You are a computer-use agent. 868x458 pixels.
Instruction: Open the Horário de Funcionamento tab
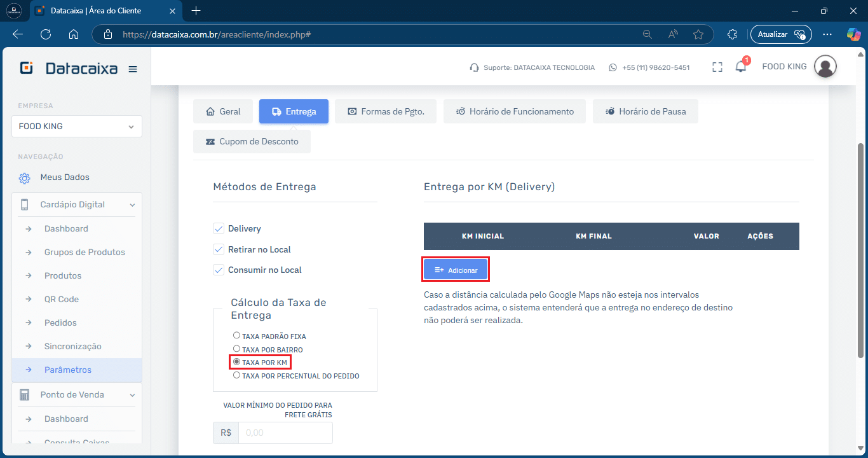(515, 111)
